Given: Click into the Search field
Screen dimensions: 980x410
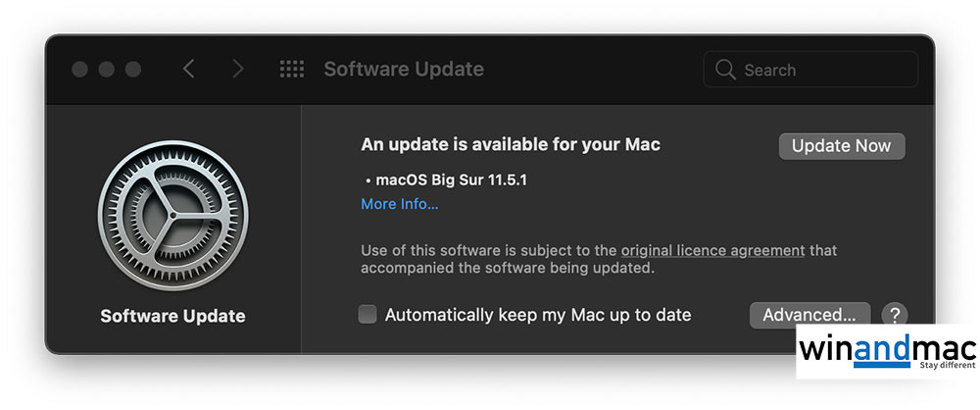Looking at the screenshot, I should pos(823,70).
